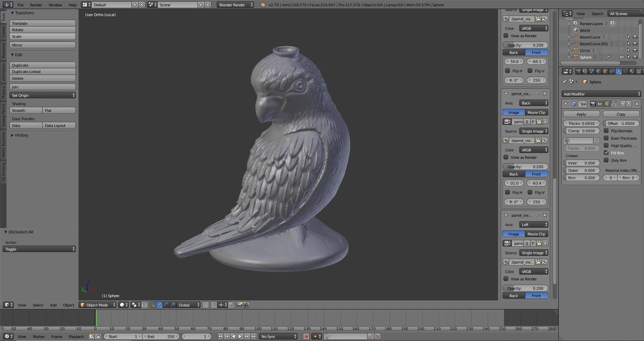Image resolution: width=644 pixels, height=341 pixels.
Task: Enable Even Thickness checkbox
Action: point(606,138)
